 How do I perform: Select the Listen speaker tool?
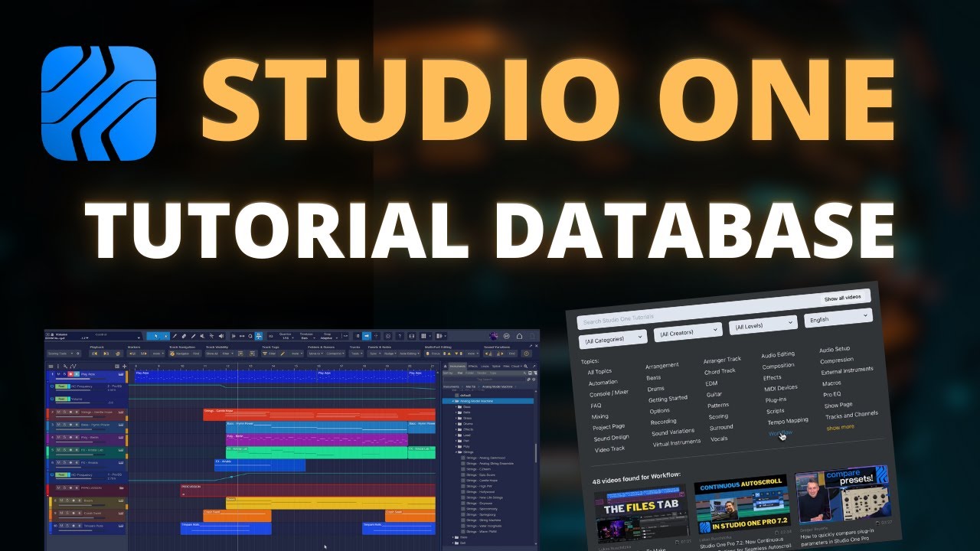pos(221,336)
